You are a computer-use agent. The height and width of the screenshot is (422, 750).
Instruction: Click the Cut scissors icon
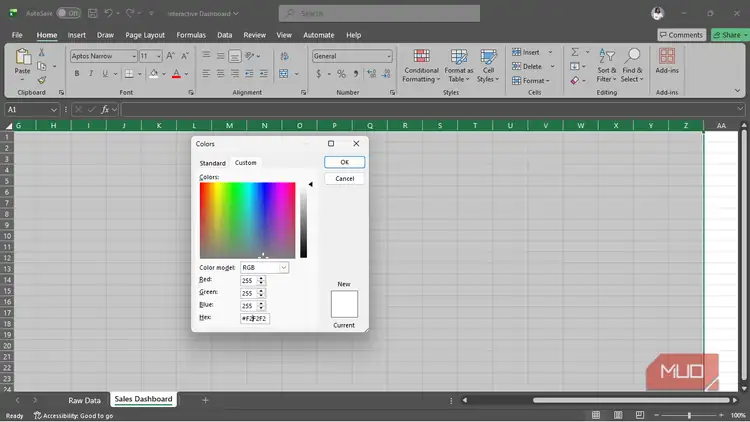42,52
